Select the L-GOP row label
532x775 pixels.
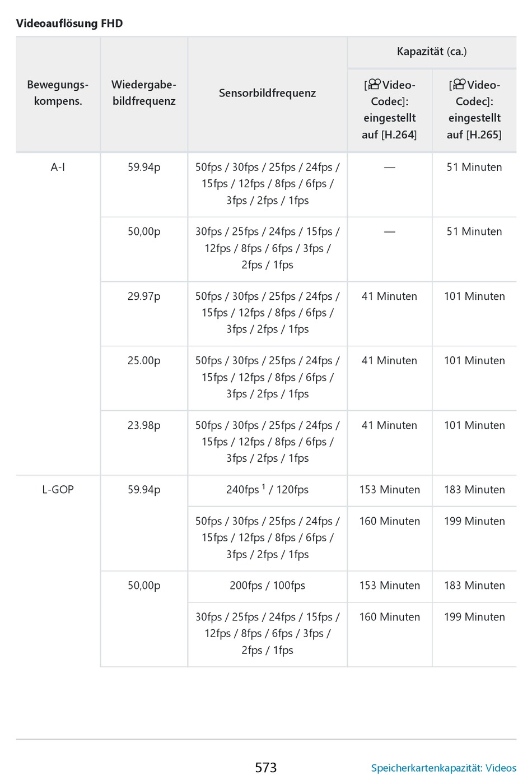[58, 490]
